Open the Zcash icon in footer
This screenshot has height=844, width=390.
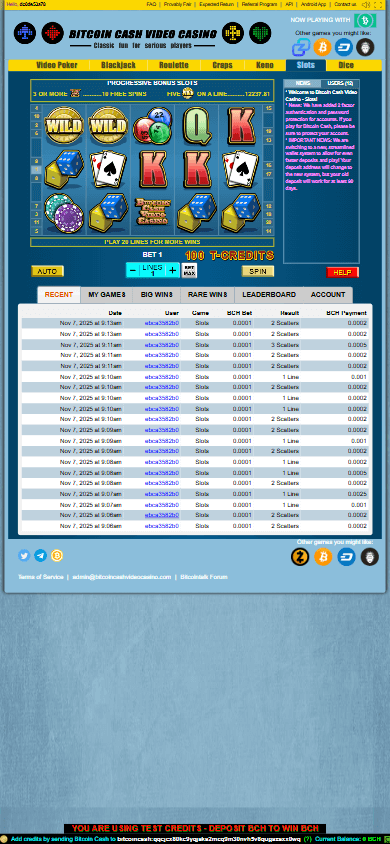[x=300, y=557]
